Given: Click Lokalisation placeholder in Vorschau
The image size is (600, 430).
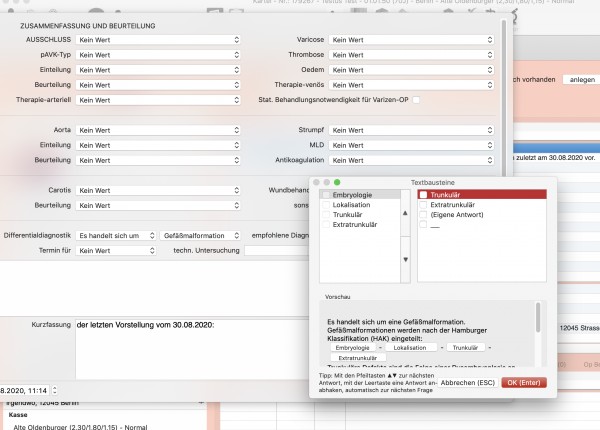Looking at the screenshot, I should point(410,348).
